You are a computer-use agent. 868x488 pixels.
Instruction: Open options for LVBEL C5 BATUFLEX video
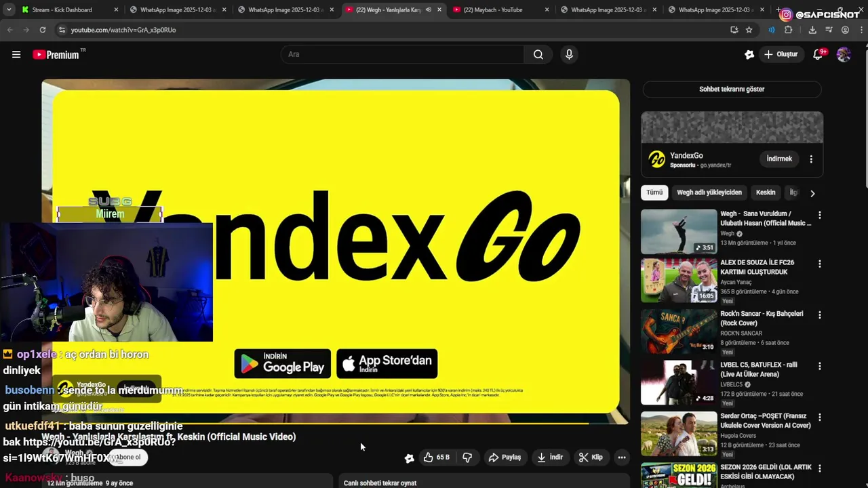(x=819, y=366)
